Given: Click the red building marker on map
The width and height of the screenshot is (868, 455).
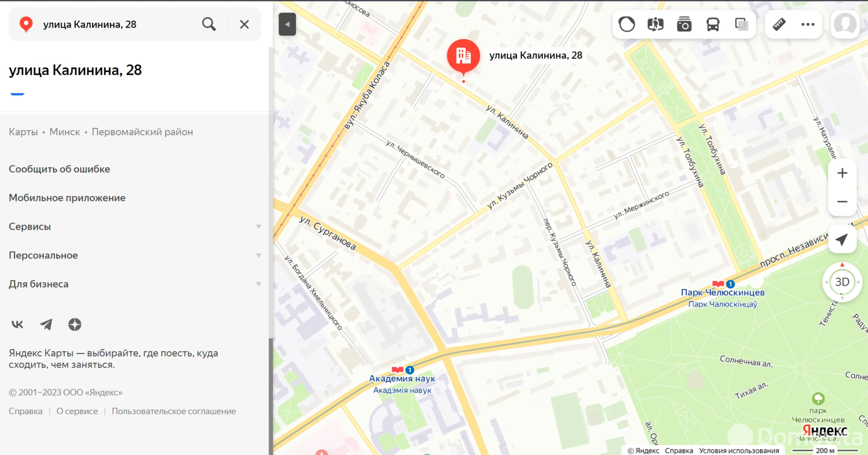Looking at the screenshot, I should click(x=463, y=56).
